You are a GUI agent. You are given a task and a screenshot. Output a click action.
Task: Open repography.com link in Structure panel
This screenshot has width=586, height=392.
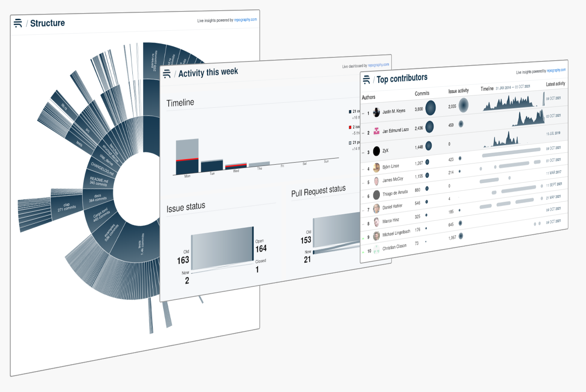click(x=245, y=20)
